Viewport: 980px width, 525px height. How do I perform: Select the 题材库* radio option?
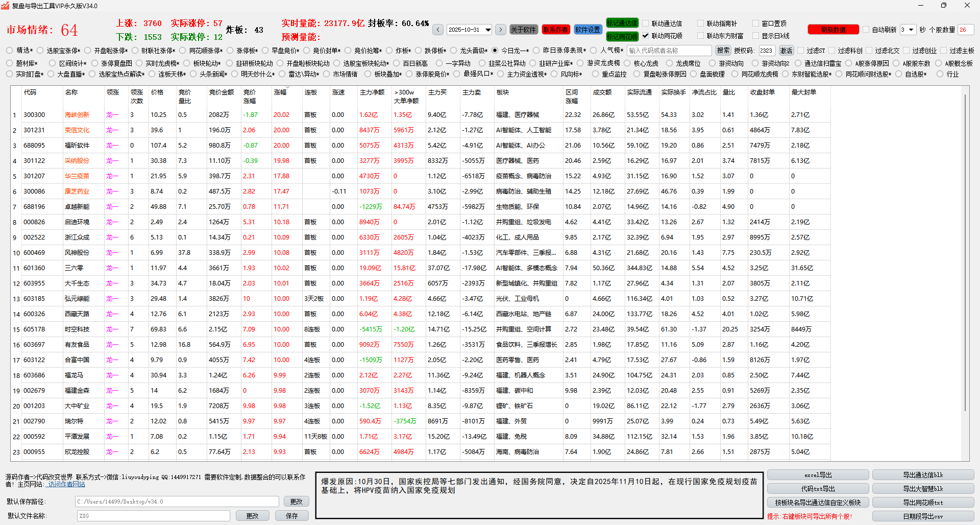[10, 63]
